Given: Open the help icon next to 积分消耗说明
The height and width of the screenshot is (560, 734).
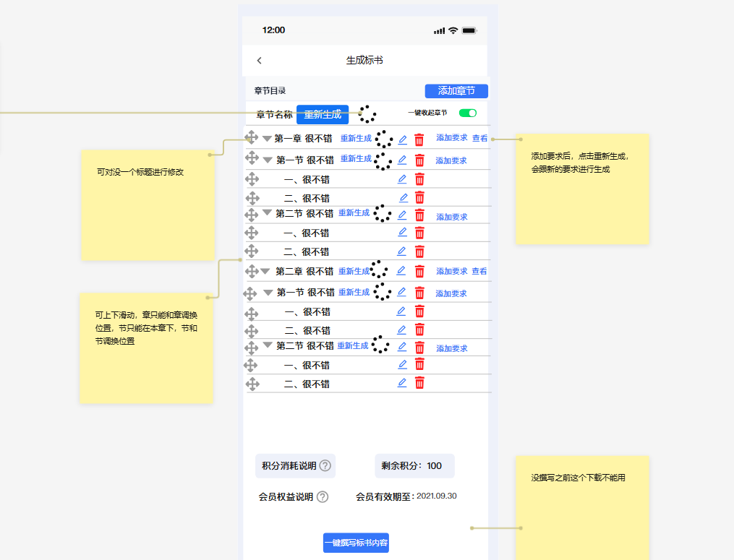Looking at the screenshot, I should (x=325, y=466).
